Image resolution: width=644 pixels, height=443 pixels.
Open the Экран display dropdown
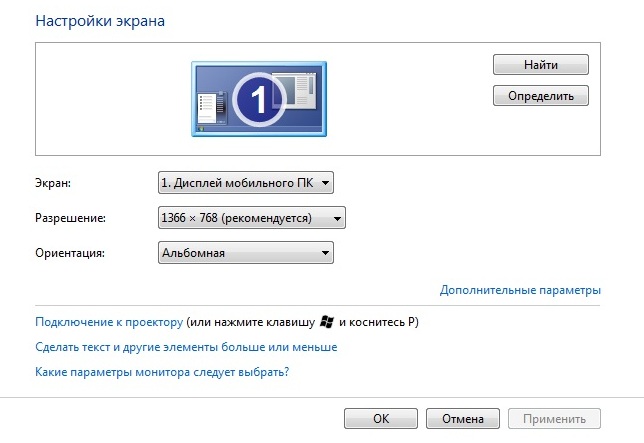pyautogui.click(x=245, y=183)
